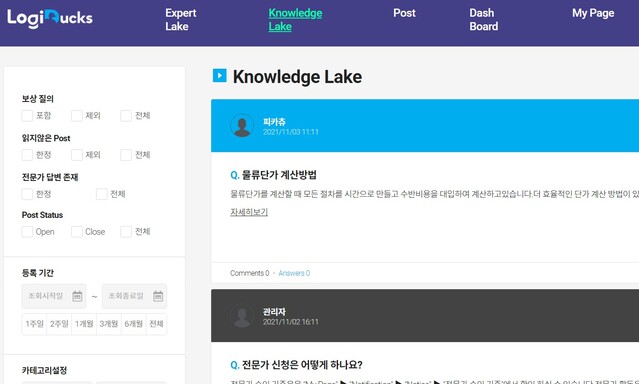This screenshot has width=639, height=384.
Task: Click the 2021/11/03 11:11 timestamp
Action: pos(291,132)
